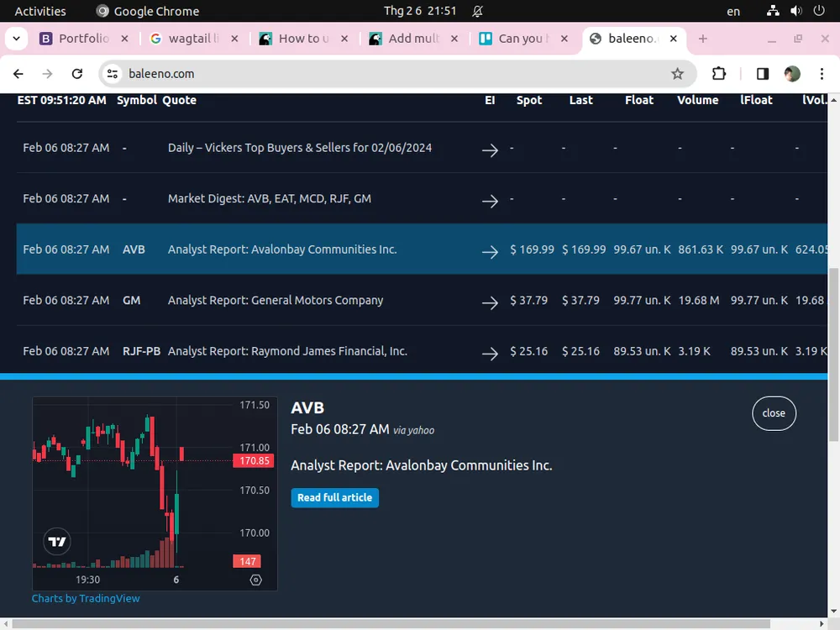840x630 pixels.
Task: Expand the tab search dropdown
Action: point(17,39)
